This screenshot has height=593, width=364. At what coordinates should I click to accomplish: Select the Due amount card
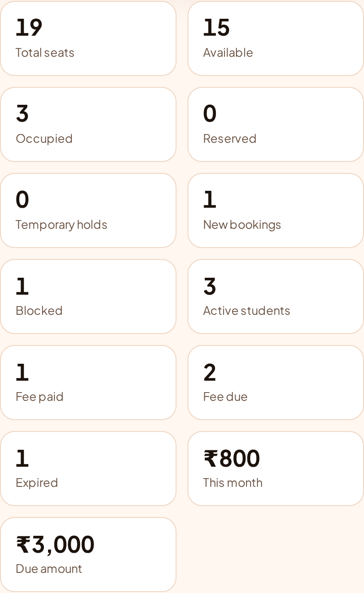click(x=88, y=555)
